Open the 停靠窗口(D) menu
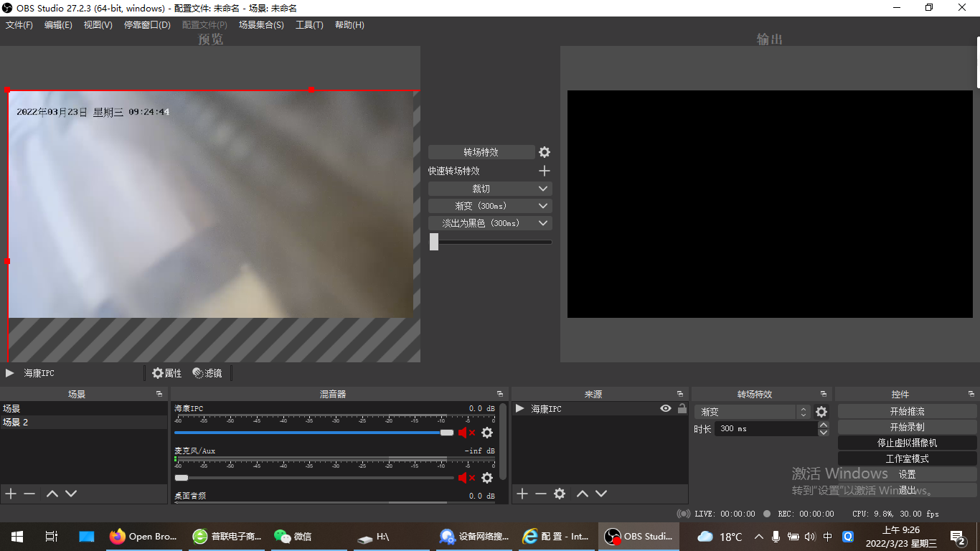Viewport: 980px width, 551px height. click(x=147, y=24)
